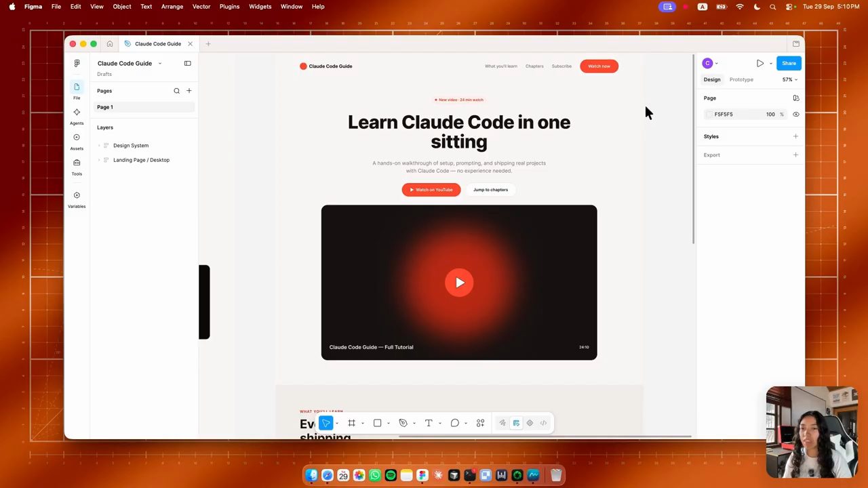Add a style with Styles plus button
The height and width of the screenshot is (488, 868).
point(795,136)
